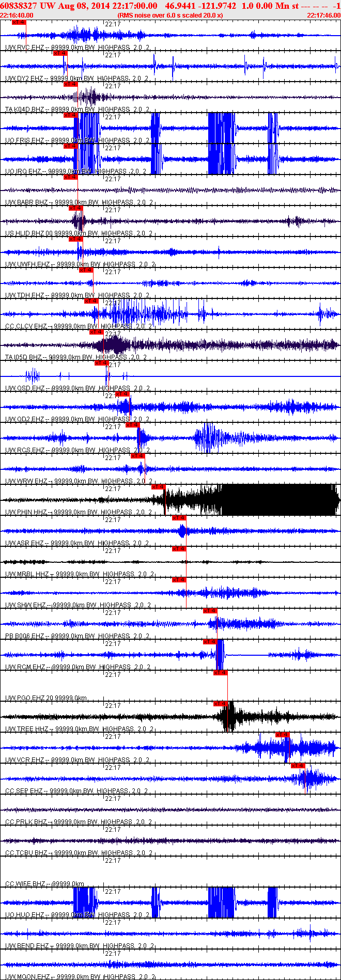
Task: Select the red pick flag on UW.DY2 trace
Action: click(60, 53)
